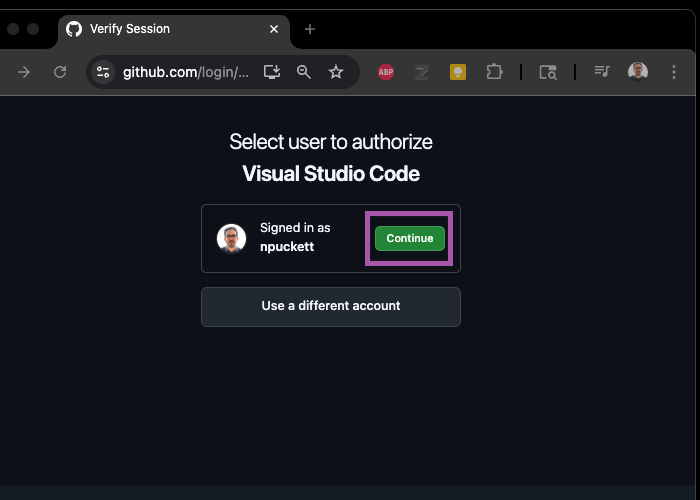Screen dimensions: 700x500
Task: Open the media controls icon
Action: [x=602, y=71]
